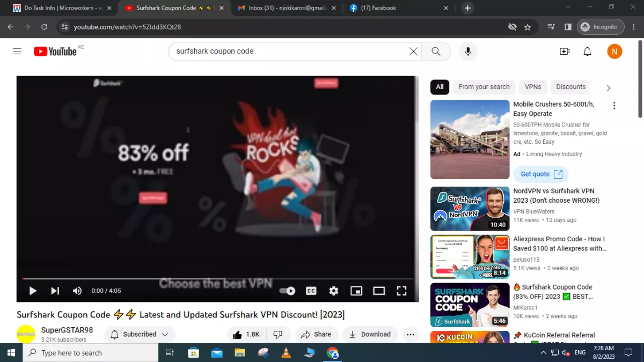Toggle autoplay in the player
Screen dimensions: 644x362
pyautogui.click(x=288, y=291)
